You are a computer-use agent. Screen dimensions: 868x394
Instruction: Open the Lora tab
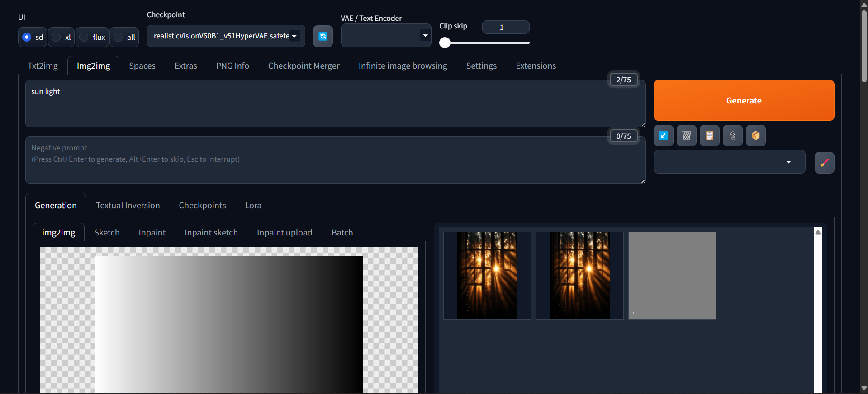[253, 206]
